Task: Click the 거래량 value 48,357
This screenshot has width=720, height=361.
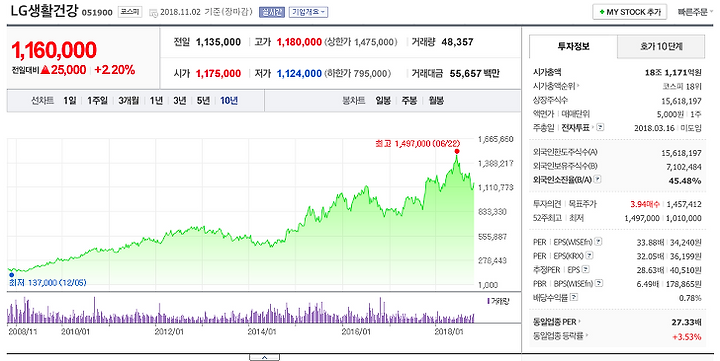Action: coord(457,42)
